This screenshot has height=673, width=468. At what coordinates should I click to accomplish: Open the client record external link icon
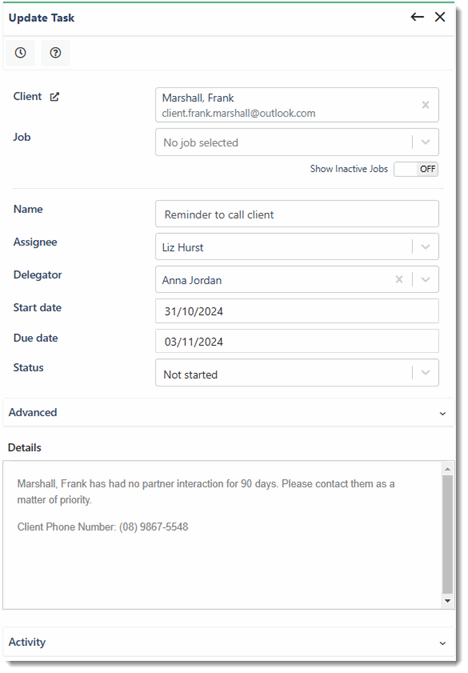[x=54, y=97]
